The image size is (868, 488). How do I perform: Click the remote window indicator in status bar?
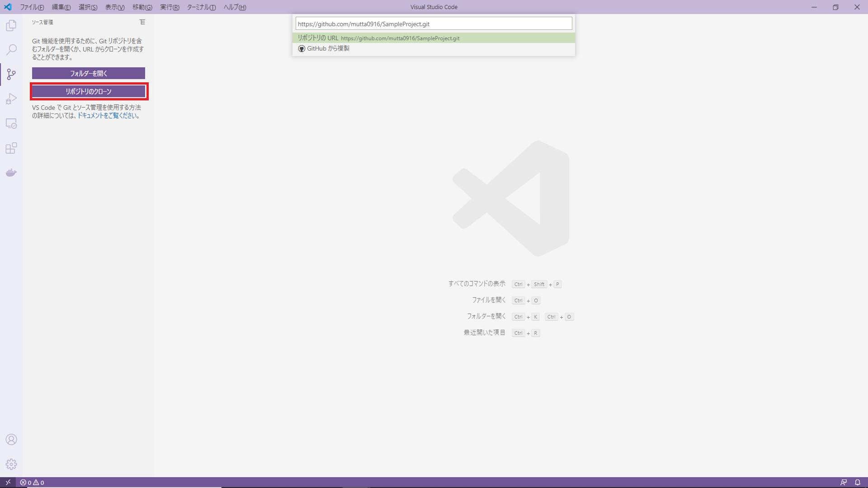pos(8,483)
